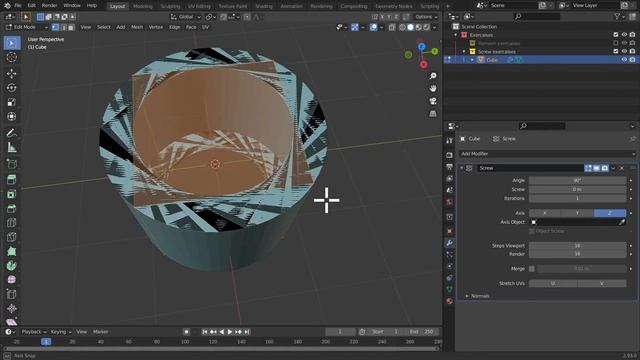640x360 pixels.
Task: Click Stretch UVs U button
Action: click(553, 283)
